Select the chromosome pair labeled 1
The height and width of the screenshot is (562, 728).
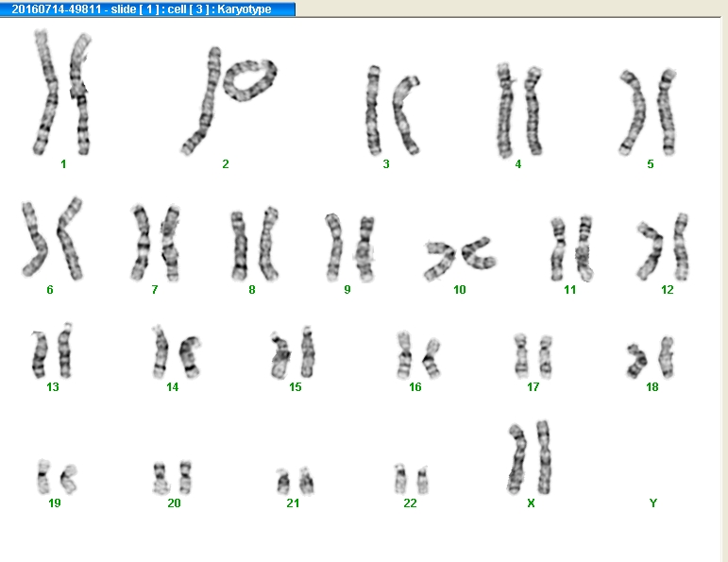(x=62, y=93)
